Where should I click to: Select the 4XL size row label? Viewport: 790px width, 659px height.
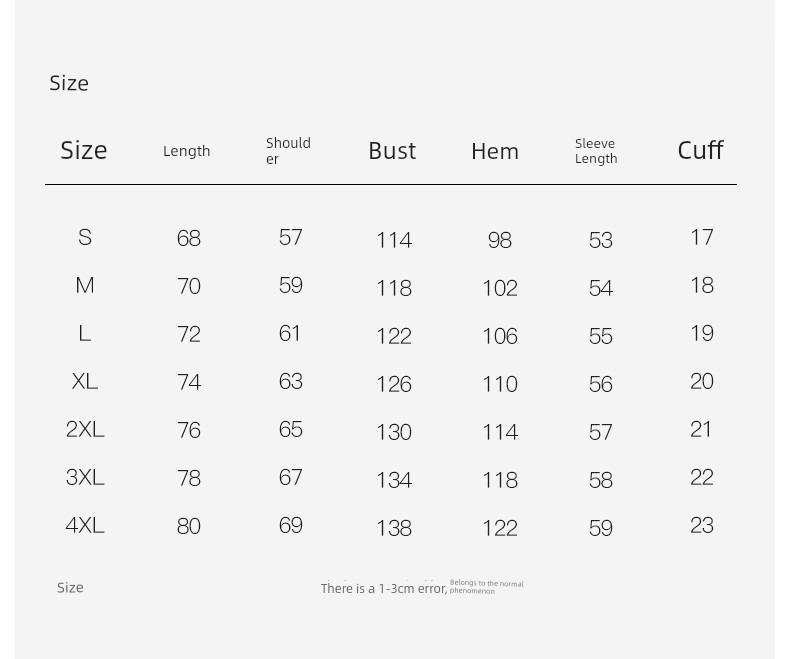coord(85,525)
